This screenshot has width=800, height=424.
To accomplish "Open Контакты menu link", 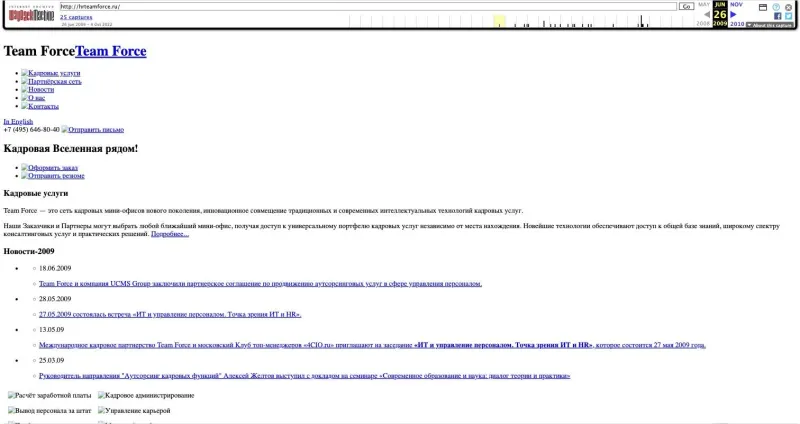I will click(x=40, y=106).
